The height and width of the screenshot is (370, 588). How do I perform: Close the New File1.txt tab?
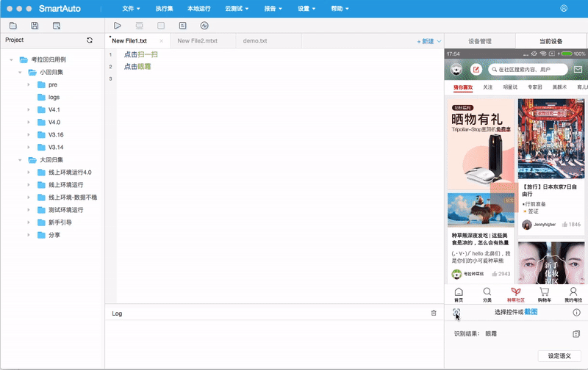point(161,41)
